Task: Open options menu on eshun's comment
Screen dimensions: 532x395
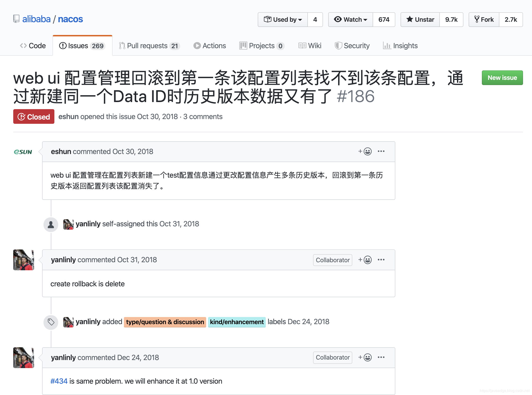Action: pos(381,151)
